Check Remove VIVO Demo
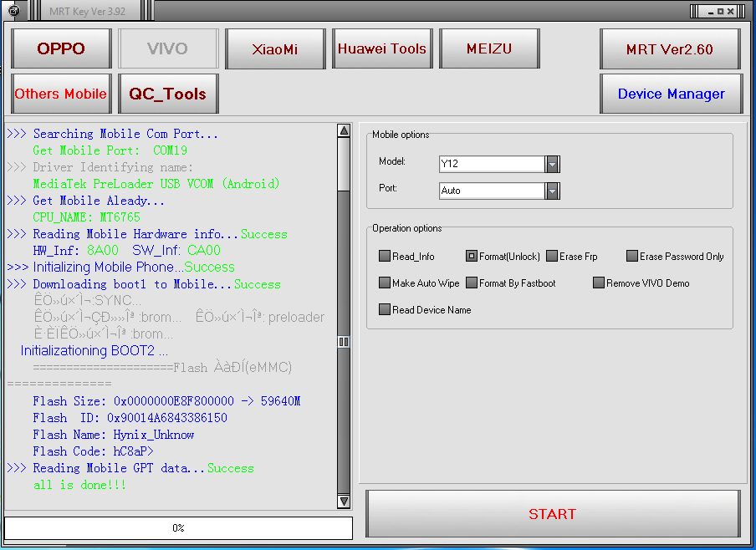756x550 pixels. pos(598,283)
